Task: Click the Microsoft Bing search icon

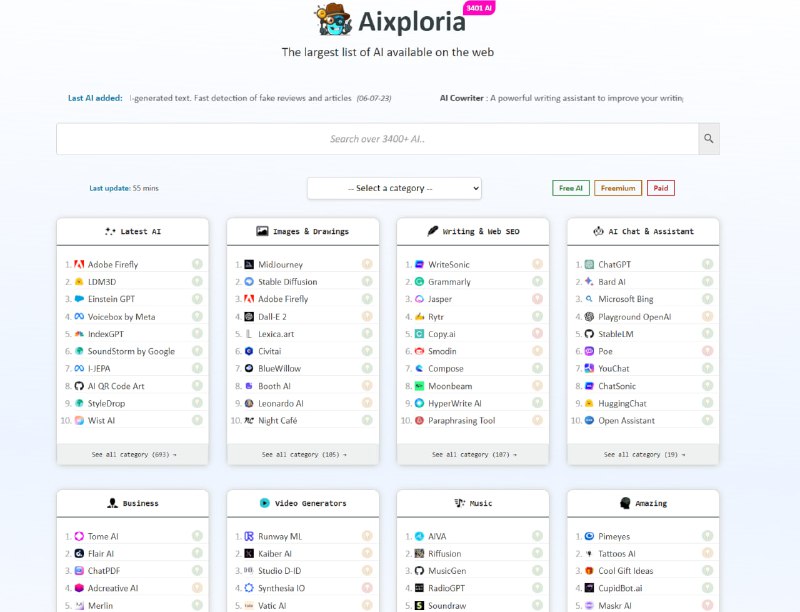Action: [589, 299]
